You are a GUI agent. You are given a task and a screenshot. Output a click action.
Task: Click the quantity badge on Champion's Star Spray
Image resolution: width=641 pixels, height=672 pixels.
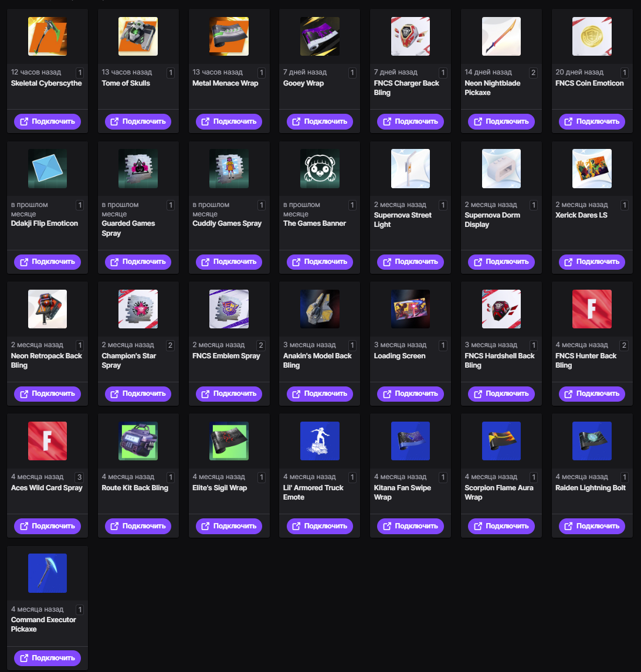pos(170,345)
